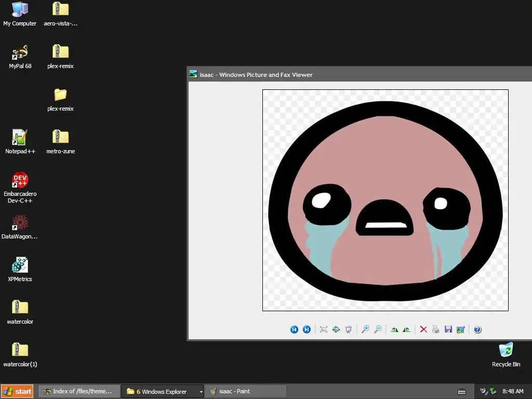
Task: Zoom in with the magnifier plus icon
Action: click(x=365, y=329)
